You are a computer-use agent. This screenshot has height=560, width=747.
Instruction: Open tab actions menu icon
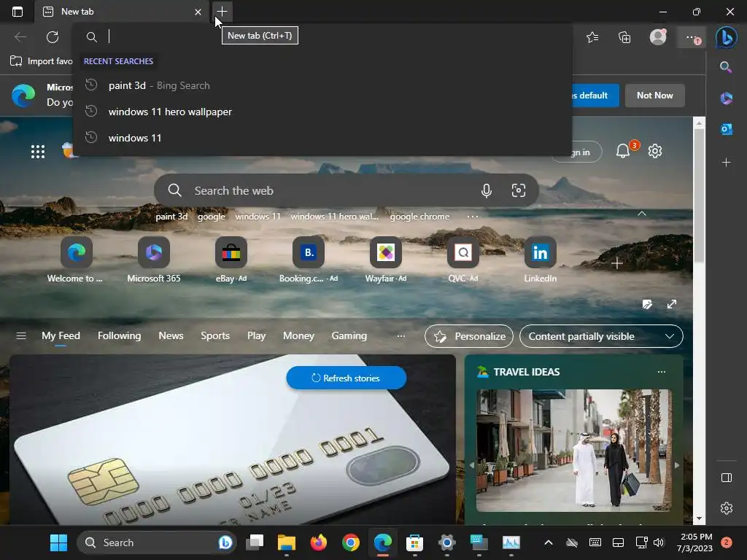click(18, 12)
